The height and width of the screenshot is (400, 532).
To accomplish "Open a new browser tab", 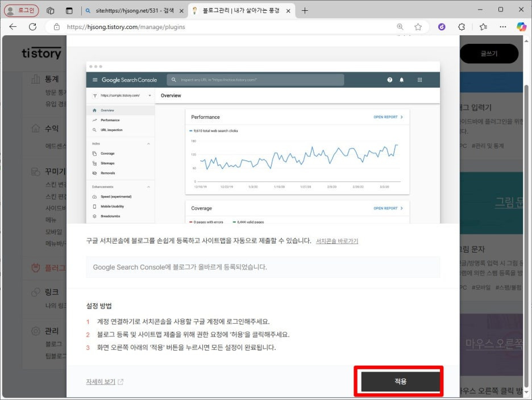I will click(x=305, y=11).
